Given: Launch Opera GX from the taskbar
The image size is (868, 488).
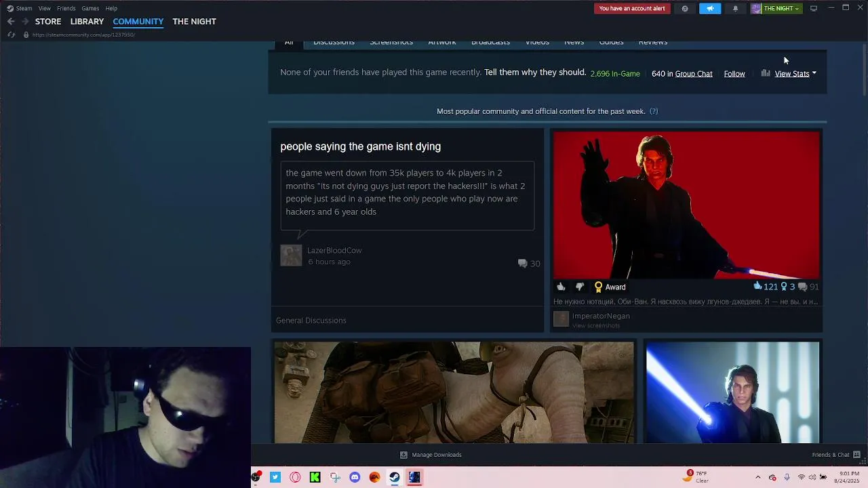Looking at the screenshot, I should click(295, 477).
